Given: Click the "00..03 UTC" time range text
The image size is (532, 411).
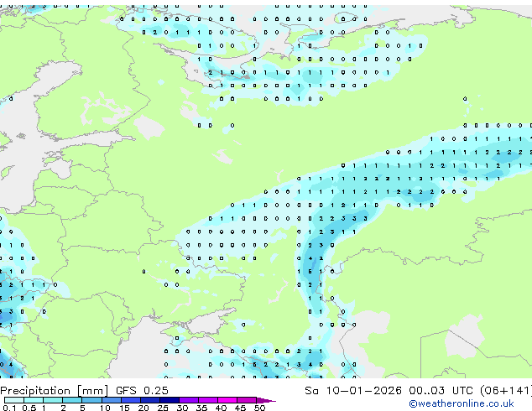Looking at the screenshot, I should [x=441, y=391].
